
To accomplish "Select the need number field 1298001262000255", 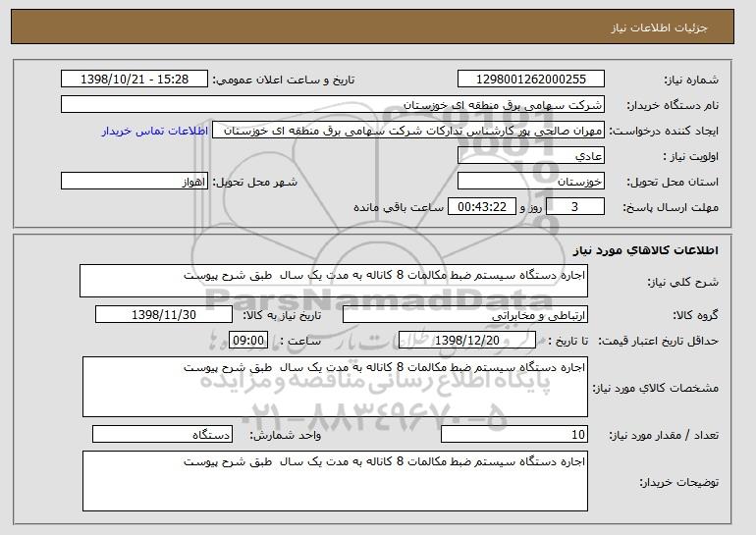I will coord(531,80).
